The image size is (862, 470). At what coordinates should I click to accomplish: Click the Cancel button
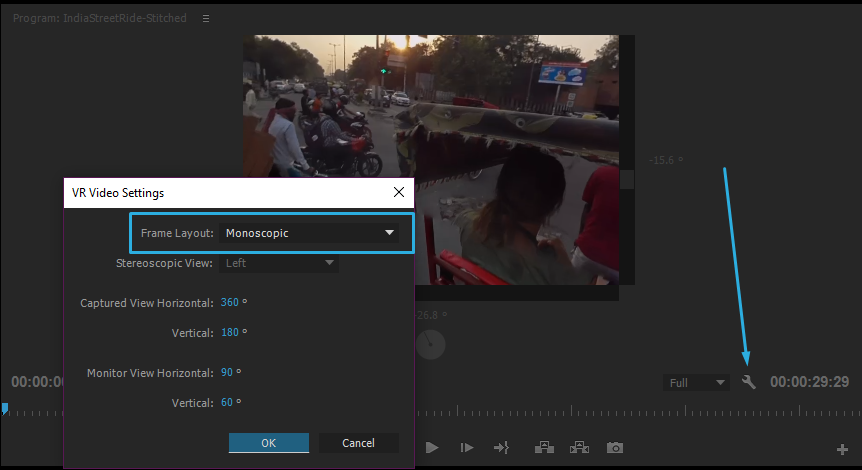358,443
